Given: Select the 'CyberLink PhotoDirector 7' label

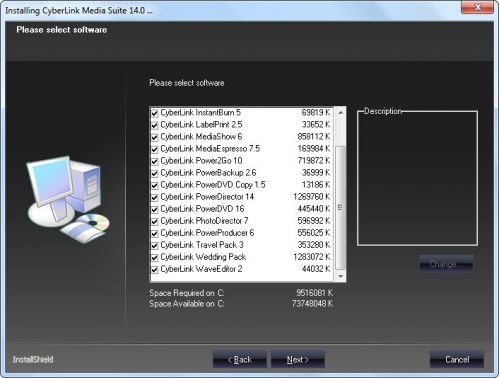Looking at the screenshot, I should click(x=204, y=221).
